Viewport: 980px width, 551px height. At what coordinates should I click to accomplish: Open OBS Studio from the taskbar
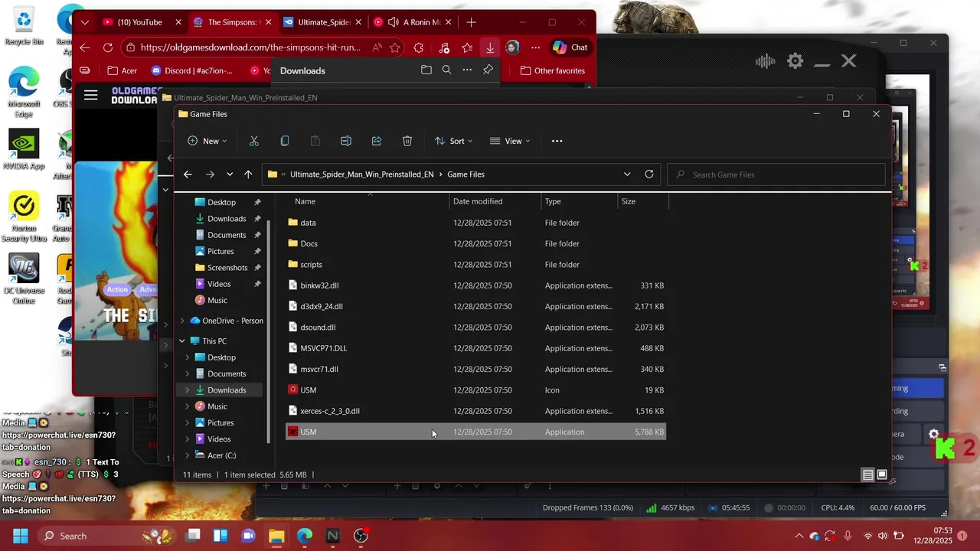pos(361,536)
